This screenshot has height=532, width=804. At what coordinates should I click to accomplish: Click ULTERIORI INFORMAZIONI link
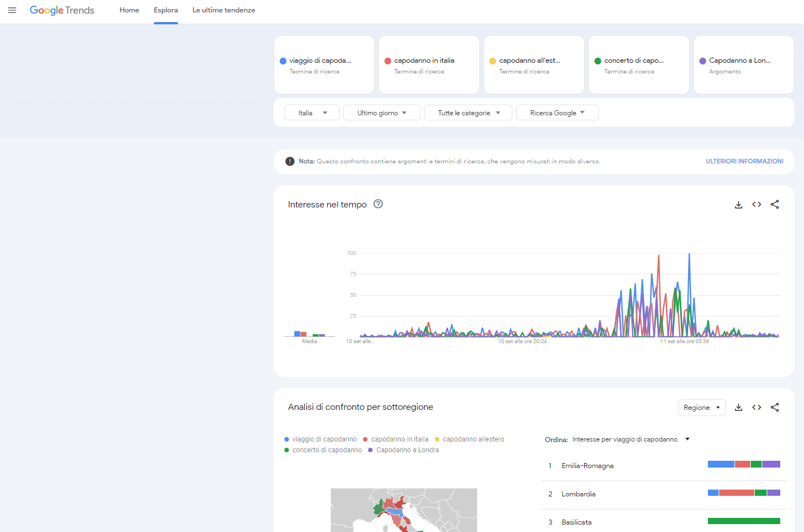tap(745, 161)
